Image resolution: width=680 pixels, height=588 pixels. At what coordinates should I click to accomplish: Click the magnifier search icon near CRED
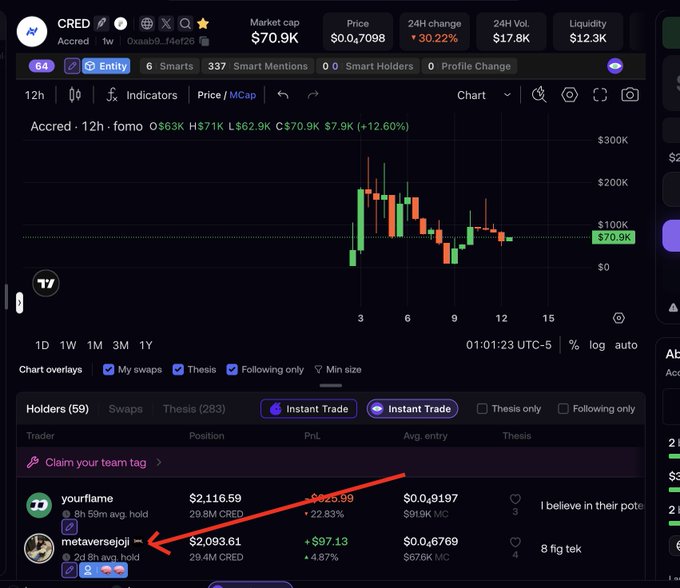(x=185, y=23)
